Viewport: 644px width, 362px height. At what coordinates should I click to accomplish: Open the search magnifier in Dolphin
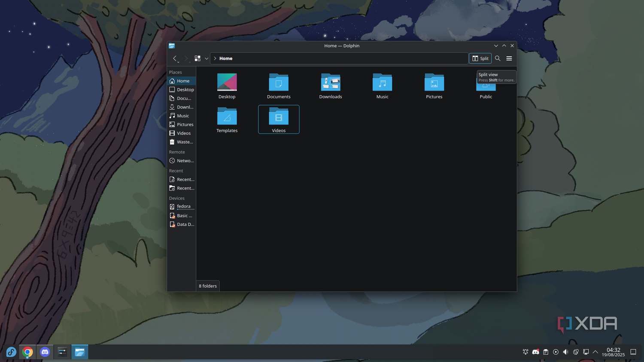[x=498, y=58]
